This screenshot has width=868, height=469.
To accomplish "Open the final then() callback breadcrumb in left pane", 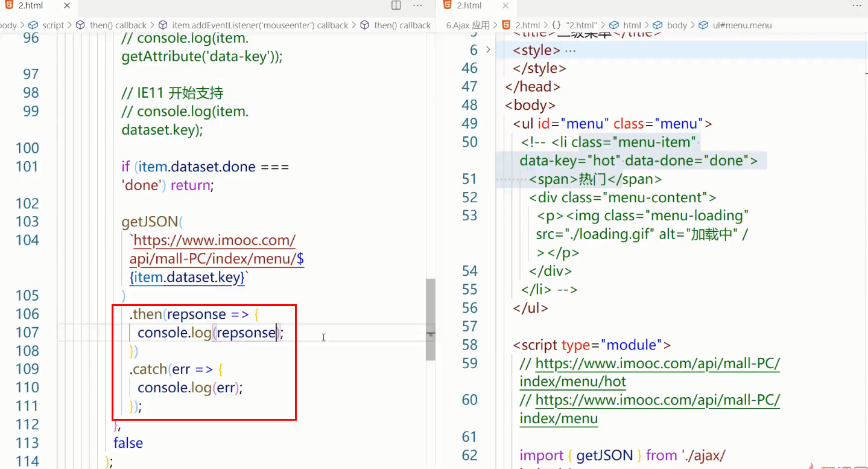I will tap(396, 25).
